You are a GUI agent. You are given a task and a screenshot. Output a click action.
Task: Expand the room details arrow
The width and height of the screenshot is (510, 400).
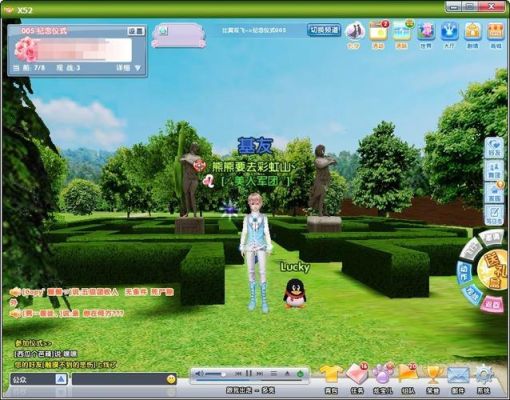138,68
